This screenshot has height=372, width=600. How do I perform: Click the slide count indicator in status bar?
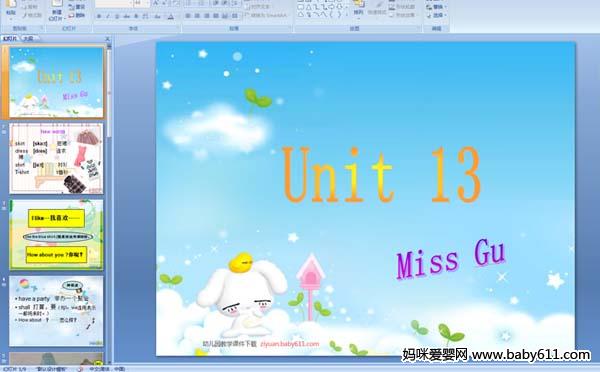[15, 369]
